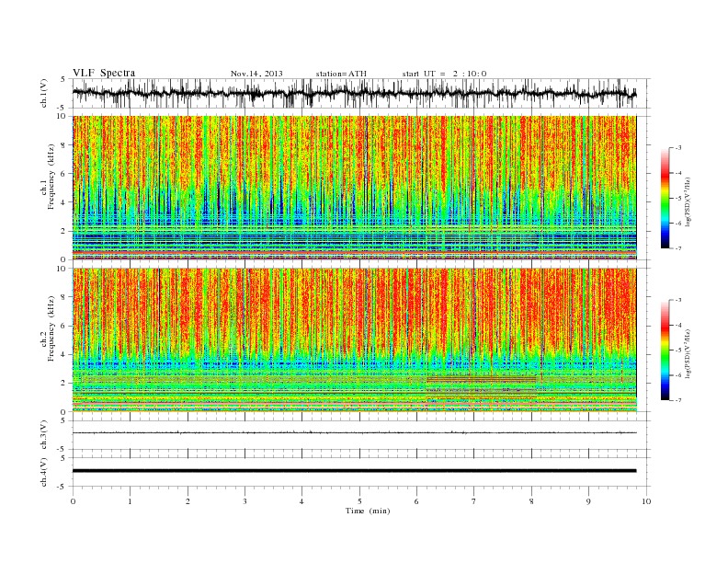Click the 9 tick on Time axis
Screen dimensions: 728x563
[588, 501]
